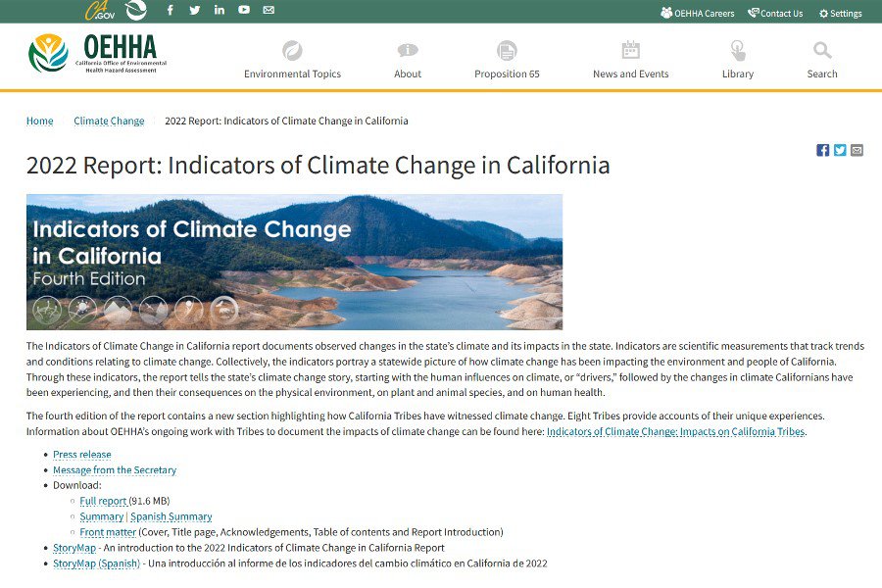
Task: Email this page using envelope share icon
Action: click(x=857, y=150)
